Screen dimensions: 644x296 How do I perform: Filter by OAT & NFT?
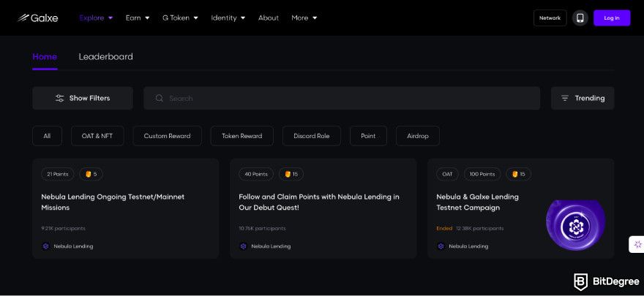[97, 136]
